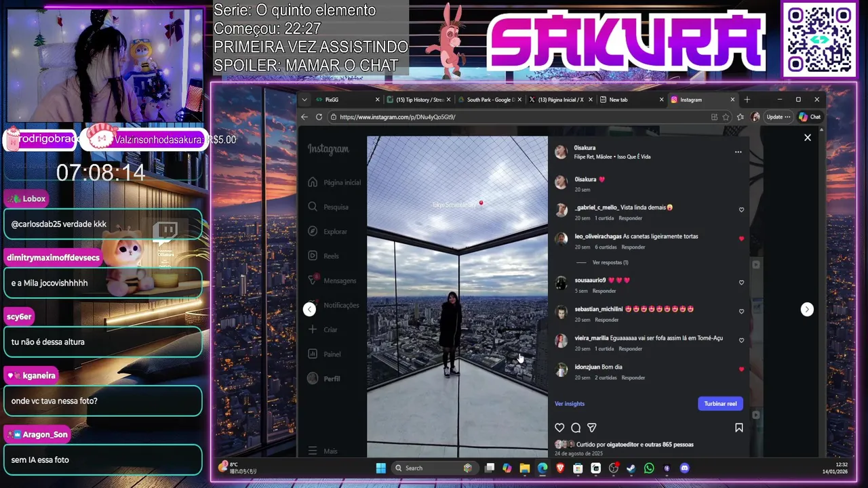Open Mensagens in Instagram sidebar
The image size is (868, 488).
click(x=332, y=281)
